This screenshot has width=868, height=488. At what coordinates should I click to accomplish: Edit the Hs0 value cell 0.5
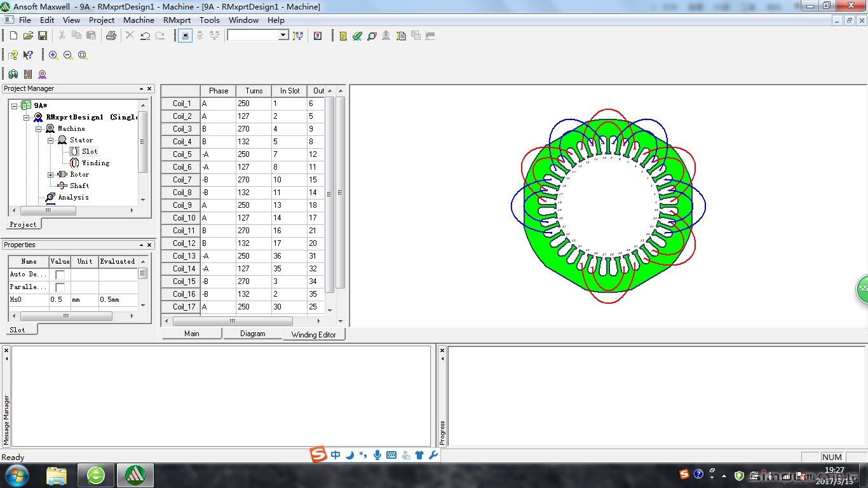point(60,299)
